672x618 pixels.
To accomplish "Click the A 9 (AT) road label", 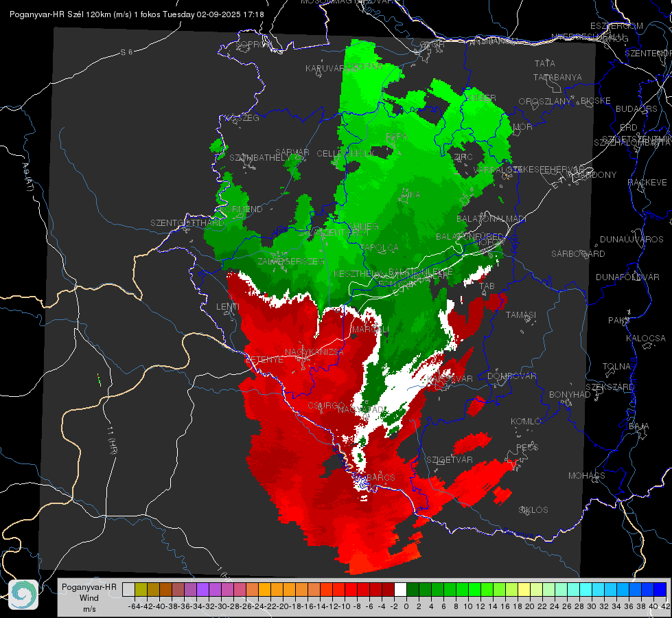I will point(28,176).
